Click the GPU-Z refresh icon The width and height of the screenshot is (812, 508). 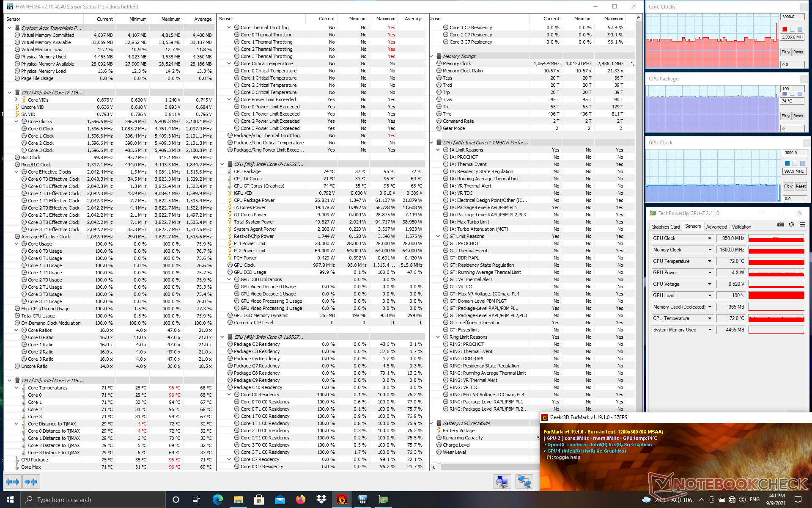point(792,225)
